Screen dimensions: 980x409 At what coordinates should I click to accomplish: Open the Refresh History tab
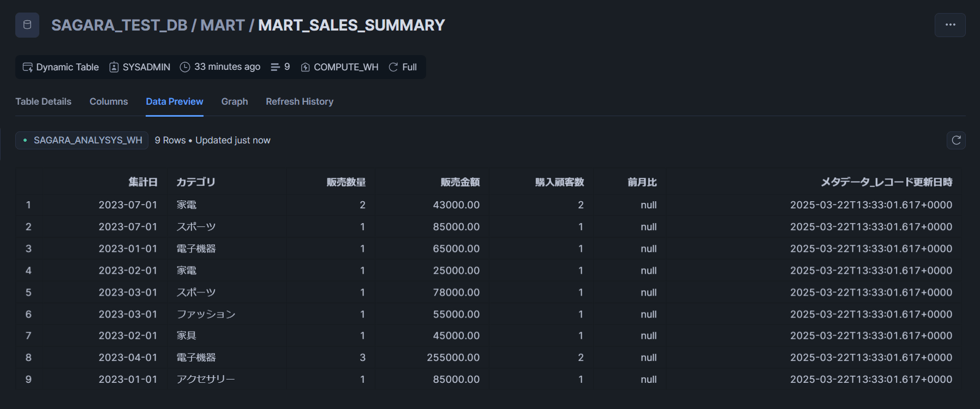pos(300,101)
